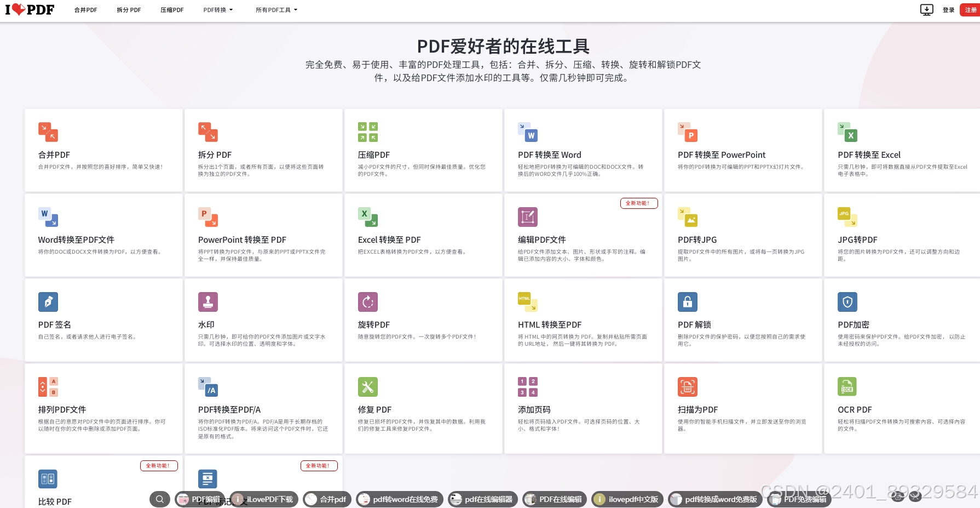Open the 修复 PDF wrench icon
Viewport: 980px width, 508px height.
368,387
